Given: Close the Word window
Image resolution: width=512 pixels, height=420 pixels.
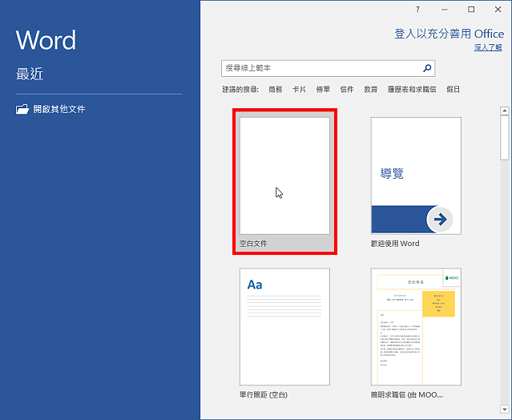Looking at the screenshot, I should coord(498,10).
